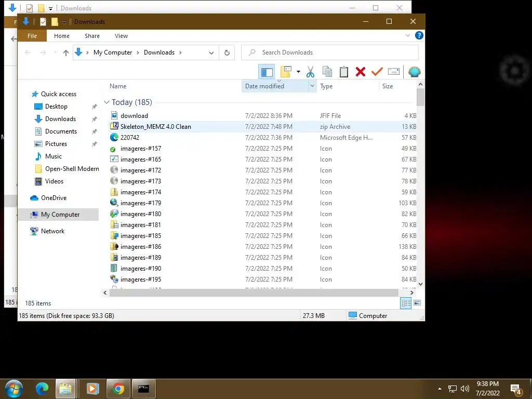The height and width of the screenshot is (399, 532).
Task: Go up one folder level
Action: coord(66,52)
